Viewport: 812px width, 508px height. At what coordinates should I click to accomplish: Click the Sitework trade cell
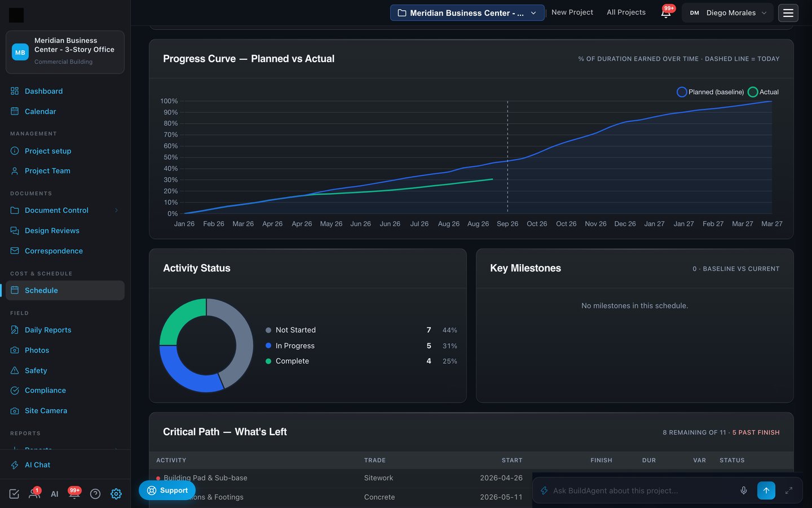[378, 478]
